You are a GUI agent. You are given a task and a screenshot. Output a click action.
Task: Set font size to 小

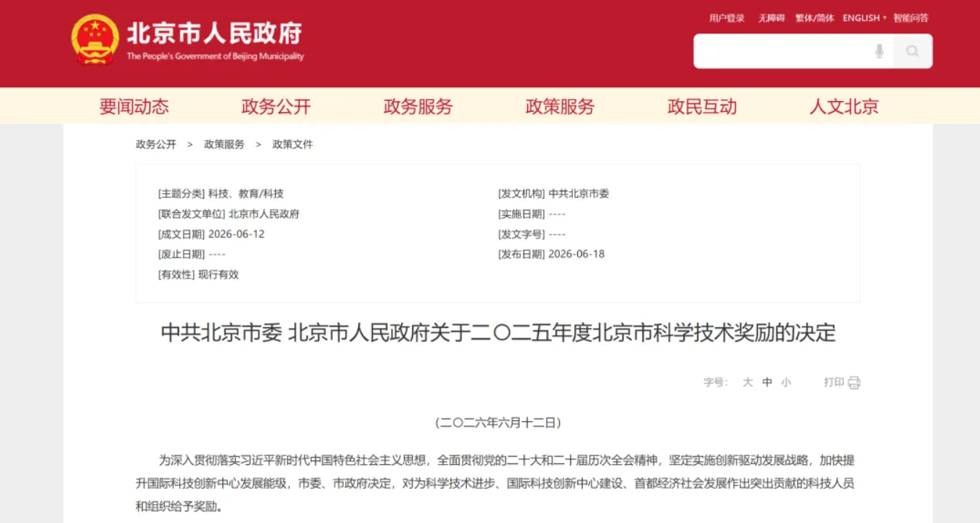786,382
